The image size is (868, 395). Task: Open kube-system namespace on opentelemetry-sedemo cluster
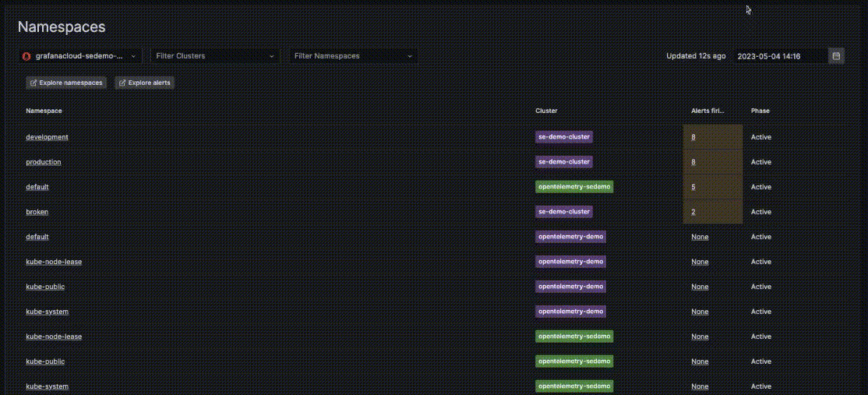pyautogui.click(x=47, y=386)
